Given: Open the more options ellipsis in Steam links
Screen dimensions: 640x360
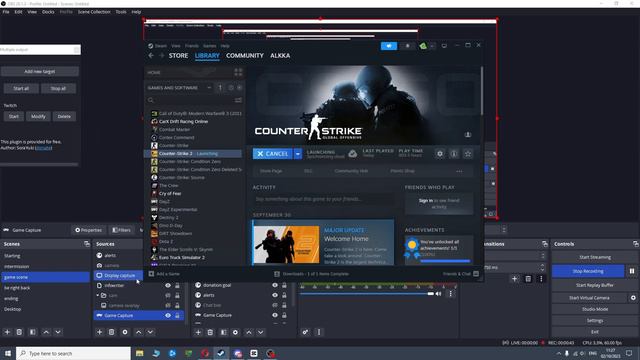Looking at the screenshot, I should (459, 171).
